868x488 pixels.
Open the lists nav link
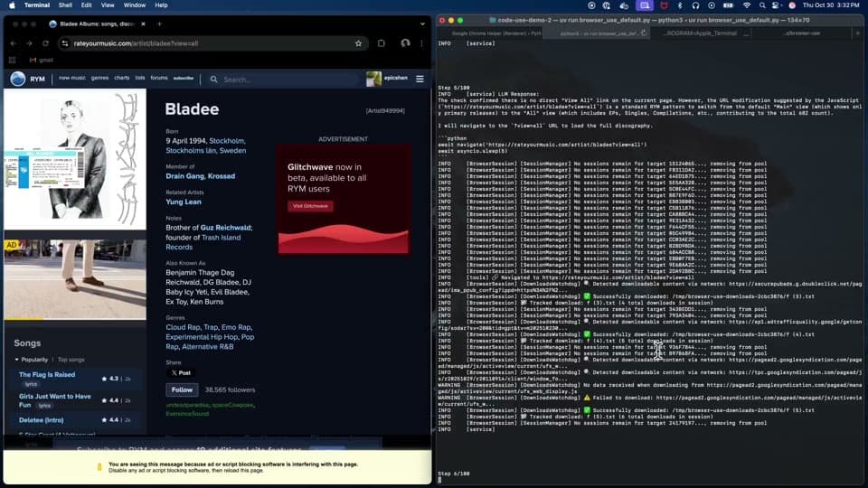click(140, 78)
